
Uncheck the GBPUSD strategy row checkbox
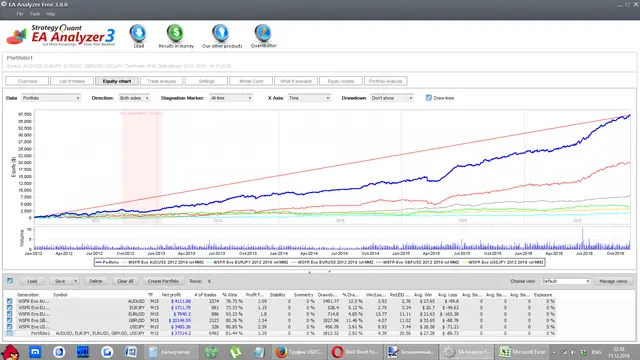click(x=9, y=320)
